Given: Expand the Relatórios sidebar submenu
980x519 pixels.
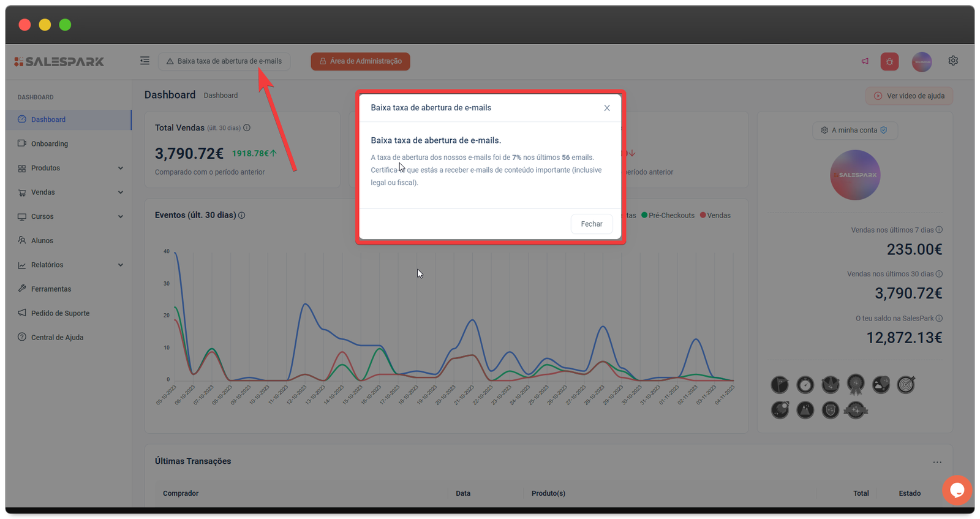Looking at the screenshot, I should [120, 265].
